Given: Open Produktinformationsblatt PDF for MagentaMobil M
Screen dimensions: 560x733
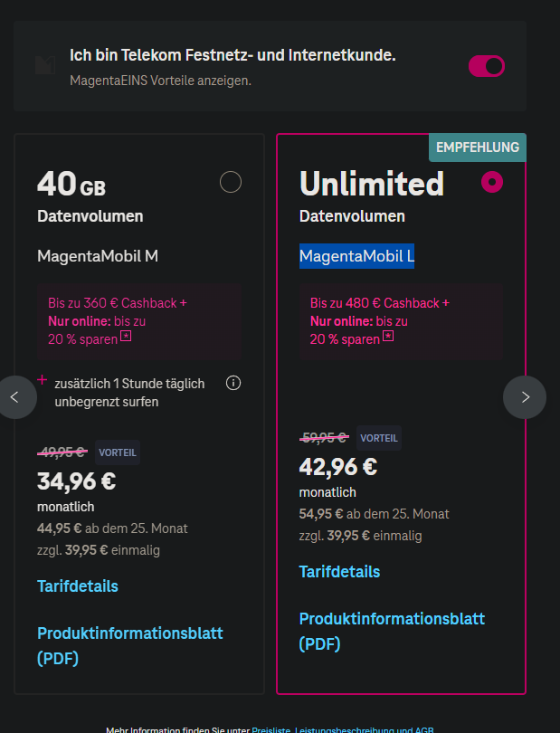Looking at the screenshot, I should click(130, 645).
